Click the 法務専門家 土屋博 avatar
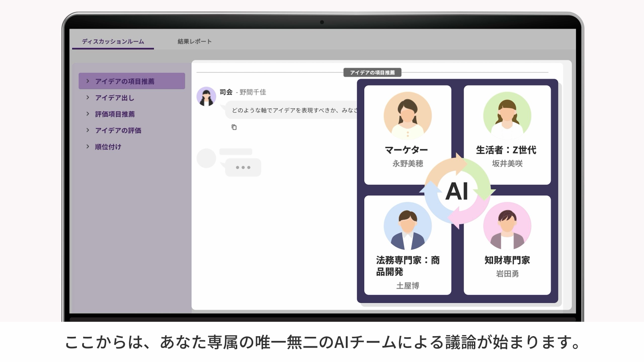The width and height of the screenshot is (644, 362). pos(408,226)
